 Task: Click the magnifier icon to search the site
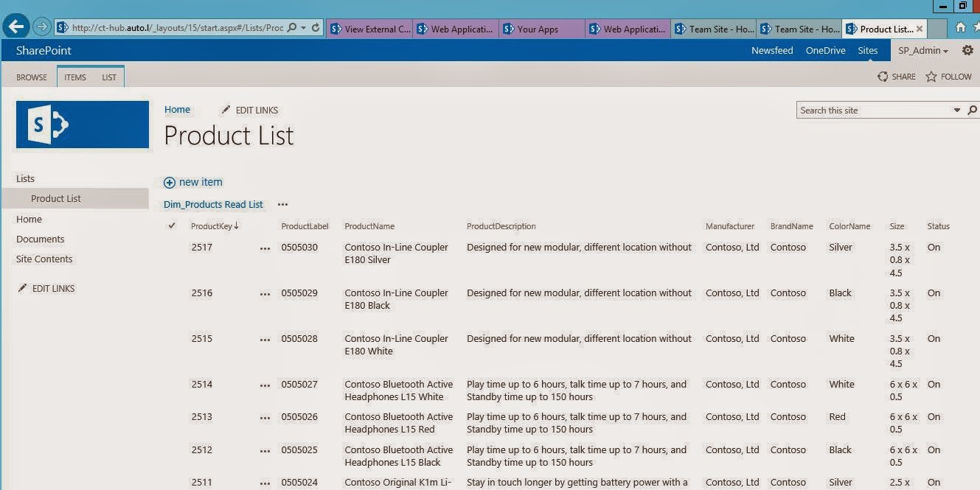972,110
